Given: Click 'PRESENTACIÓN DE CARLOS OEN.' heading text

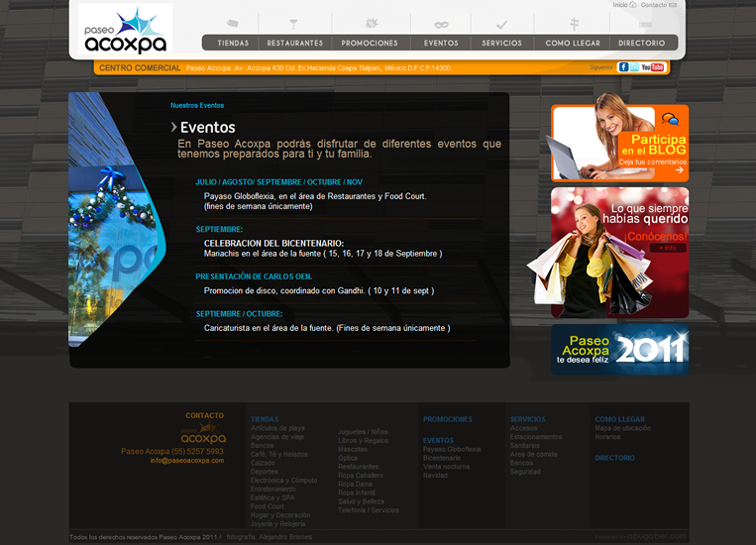Looking at the screenshot, I should [x=254, y=276].
